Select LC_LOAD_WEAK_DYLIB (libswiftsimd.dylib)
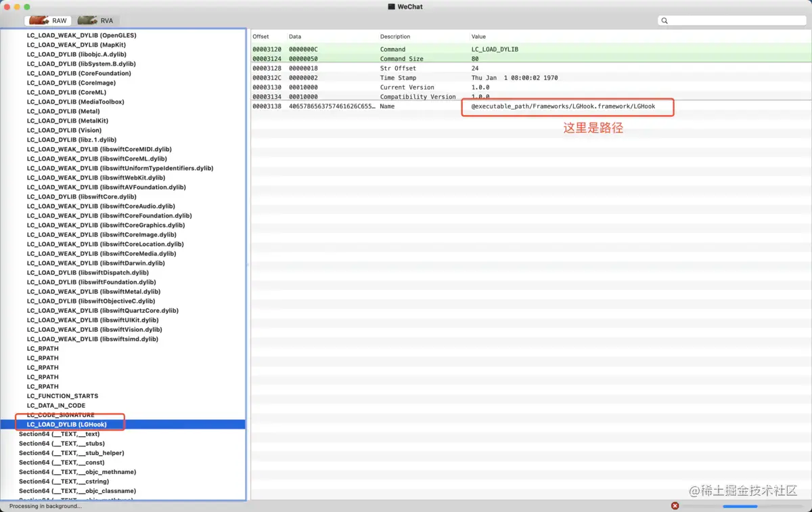Screen dimensions: 812x512 93,339
